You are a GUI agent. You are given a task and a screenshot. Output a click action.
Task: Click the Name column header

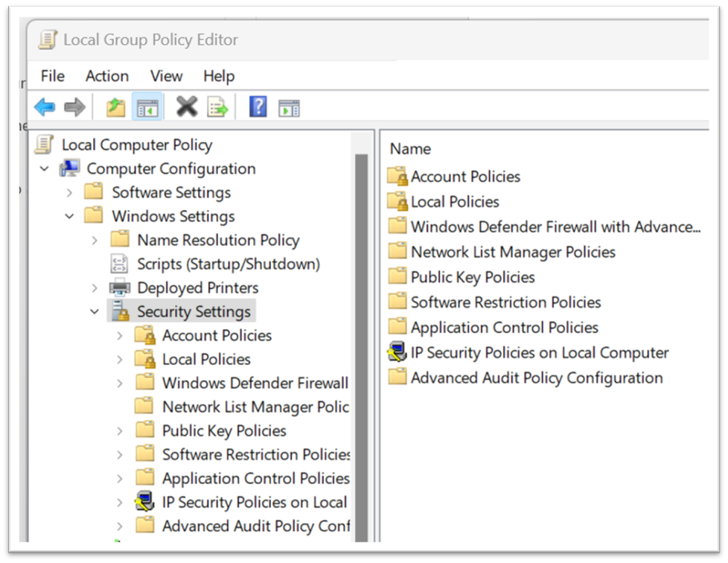click(x=410, y=148)
